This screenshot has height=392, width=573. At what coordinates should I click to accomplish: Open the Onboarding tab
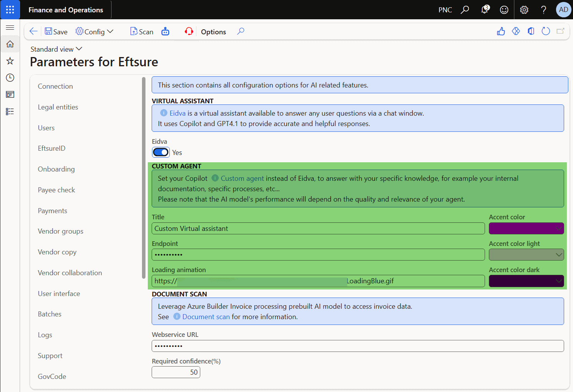(x=56, y=169)
